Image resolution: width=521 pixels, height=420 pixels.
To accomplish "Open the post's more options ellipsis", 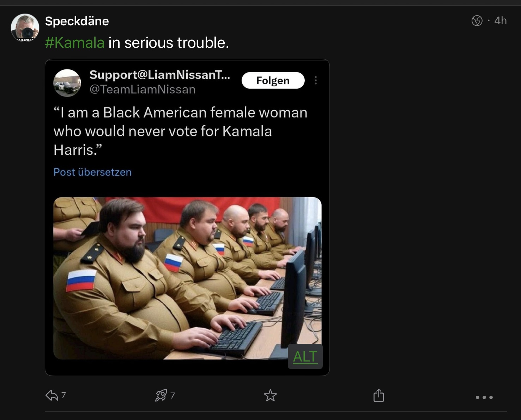I will [484, 397].
